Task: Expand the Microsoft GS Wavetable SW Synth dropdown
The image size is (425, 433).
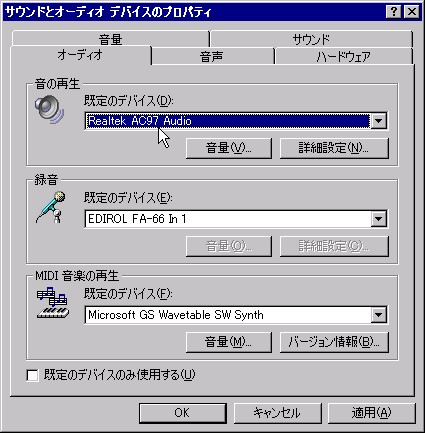Action: coord(379,315)
